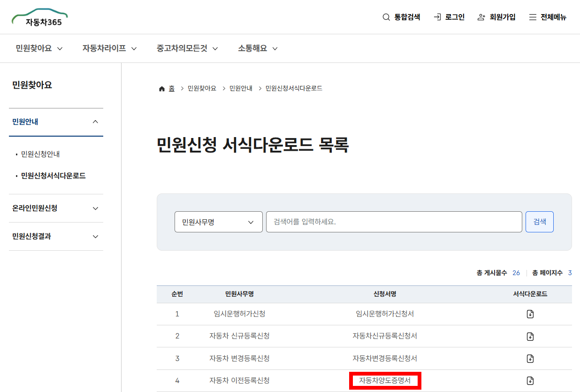Screen dimensions: 580x392
Task: Download form file for 자동차 이전등록신청 row
Action: click(530, 381)
